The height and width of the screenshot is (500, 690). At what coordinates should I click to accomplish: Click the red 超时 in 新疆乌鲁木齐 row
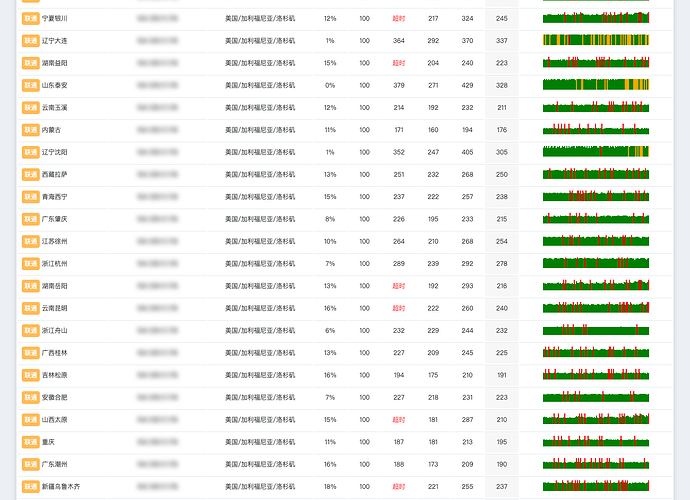399,487
